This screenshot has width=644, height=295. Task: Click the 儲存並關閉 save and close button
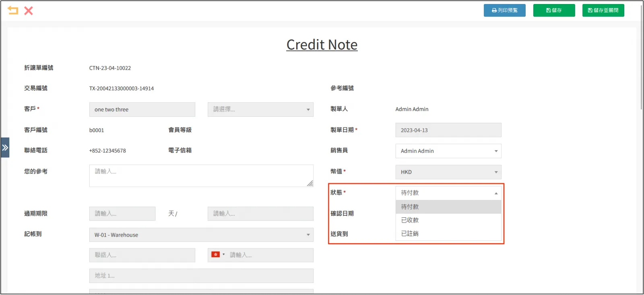(x=603, y=10)
